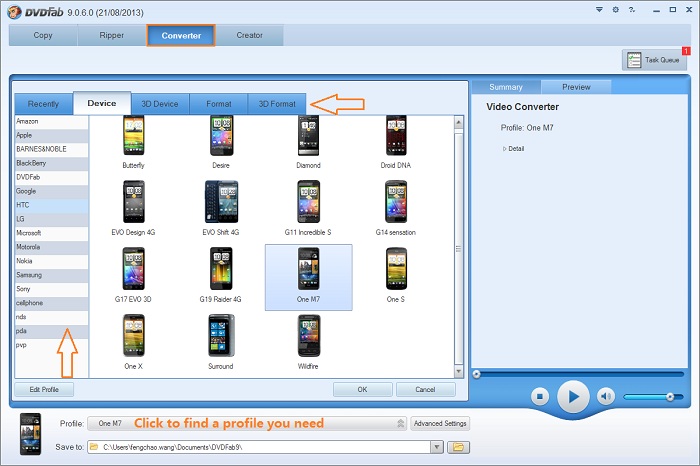
Task: Open the Recently tab
Action: pos(43,104)
